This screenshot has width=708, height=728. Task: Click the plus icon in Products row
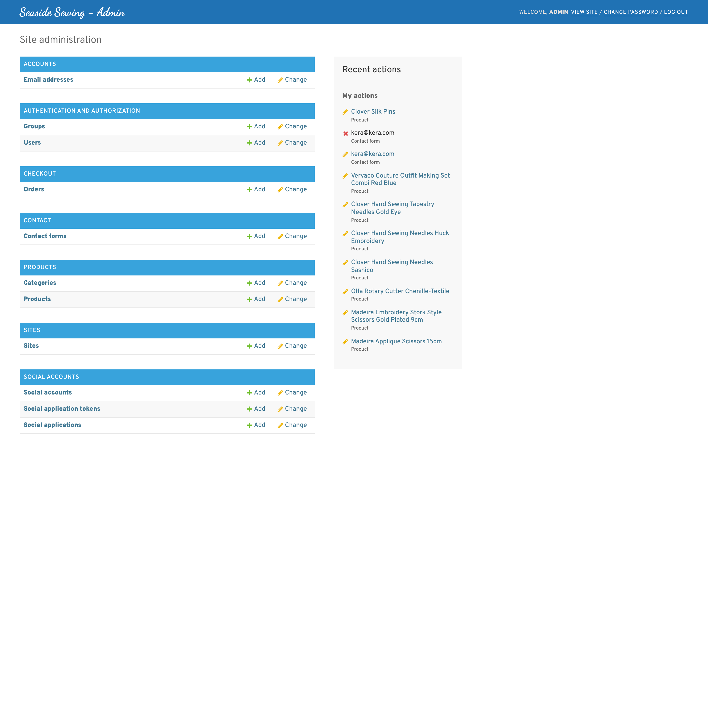coord(250,300)
